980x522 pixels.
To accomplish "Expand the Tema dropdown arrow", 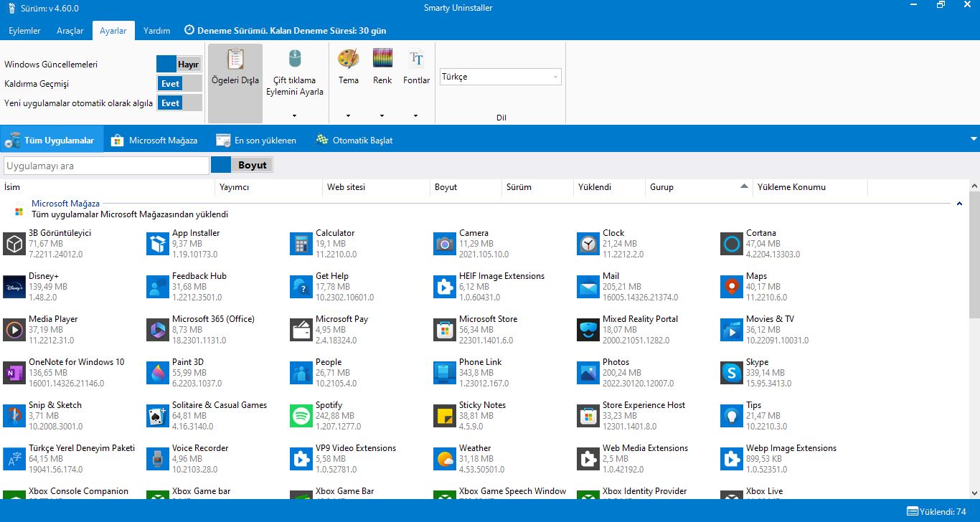I will tap(349, 115).
